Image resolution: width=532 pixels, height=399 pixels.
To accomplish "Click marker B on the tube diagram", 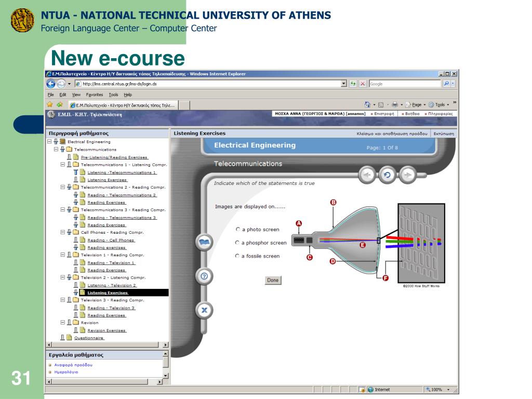I will [333, 202].
